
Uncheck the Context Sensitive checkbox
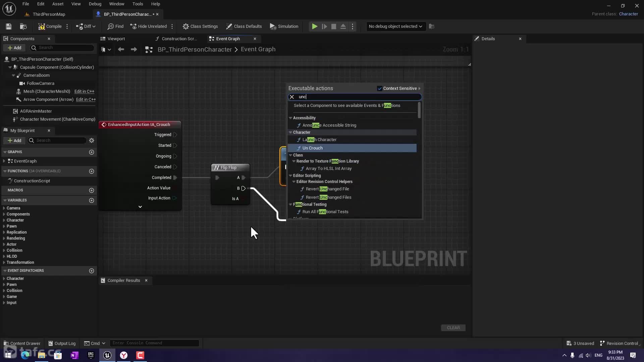(x=380, y=88)
